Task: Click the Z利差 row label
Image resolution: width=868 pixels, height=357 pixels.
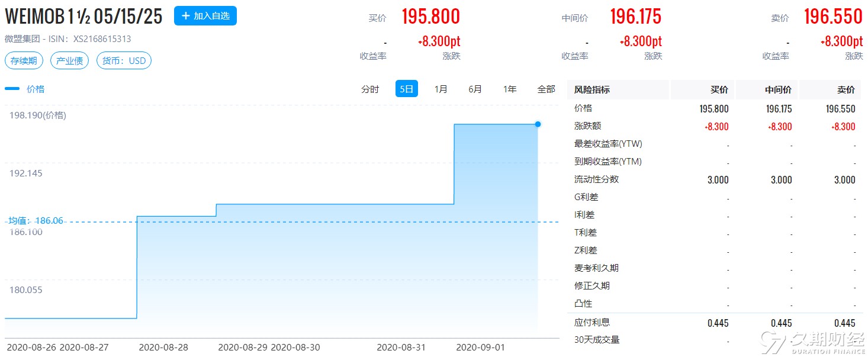Action: click(x=586, y=250)
